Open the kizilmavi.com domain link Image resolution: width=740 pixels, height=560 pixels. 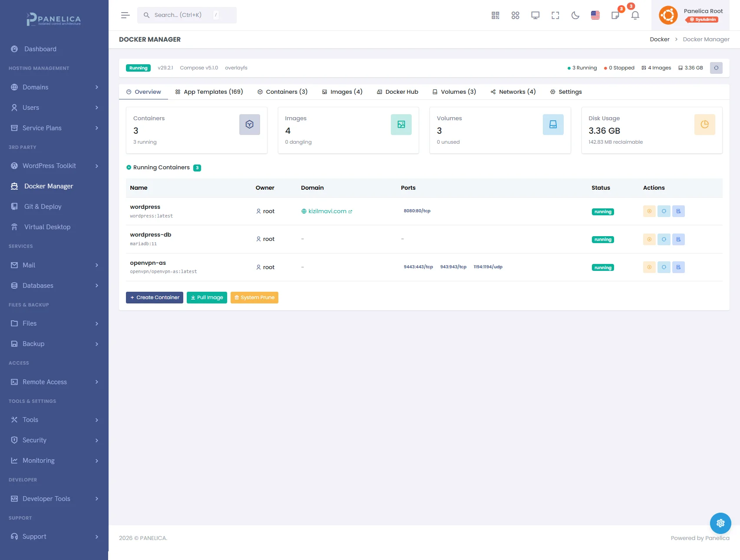(327, 211)
